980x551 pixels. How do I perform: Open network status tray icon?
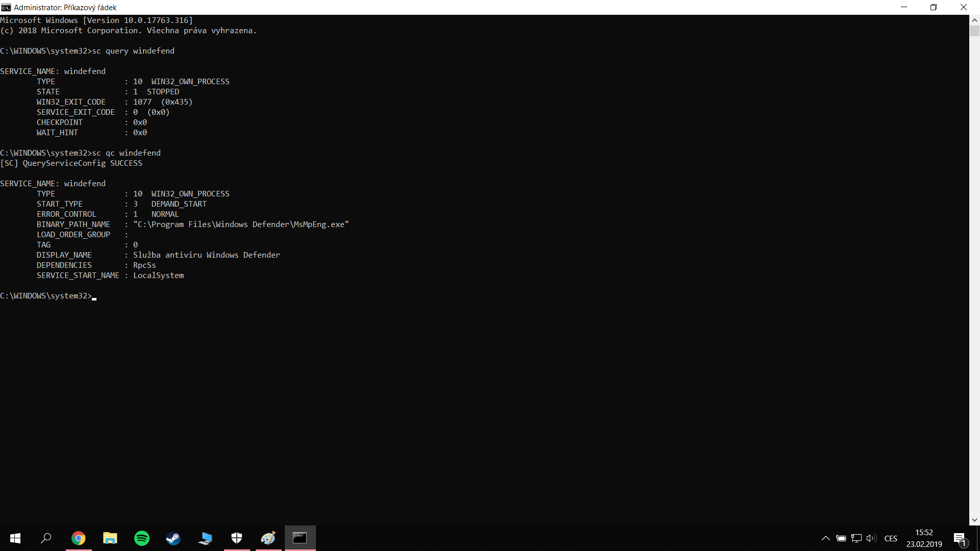856,538
